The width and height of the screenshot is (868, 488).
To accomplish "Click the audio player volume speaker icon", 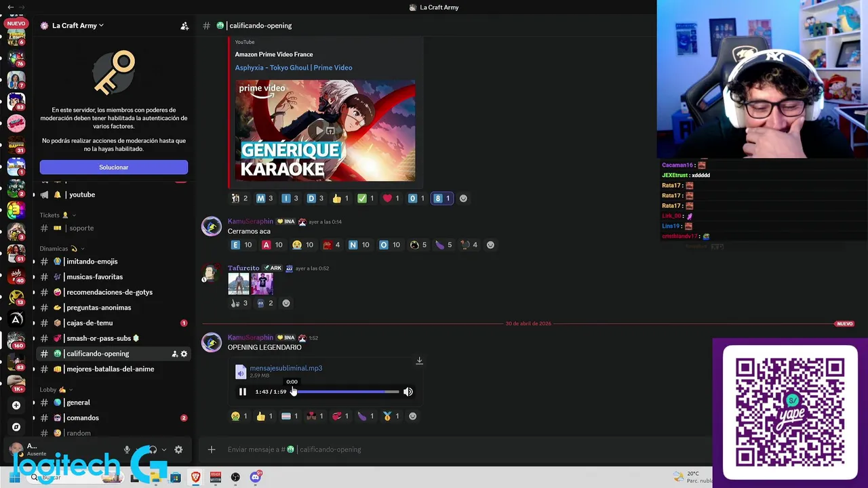I will click(408, 392).
